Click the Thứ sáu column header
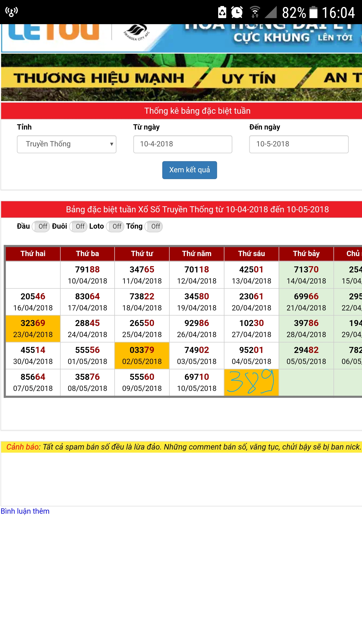The height and width of the screenshot is (644, 362). (x=252, y=254)
